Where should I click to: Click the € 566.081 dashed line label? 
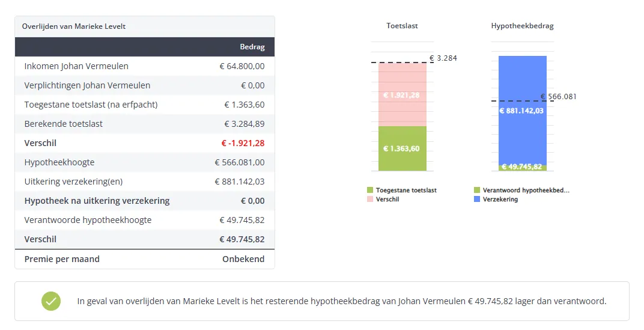point(559,97)
